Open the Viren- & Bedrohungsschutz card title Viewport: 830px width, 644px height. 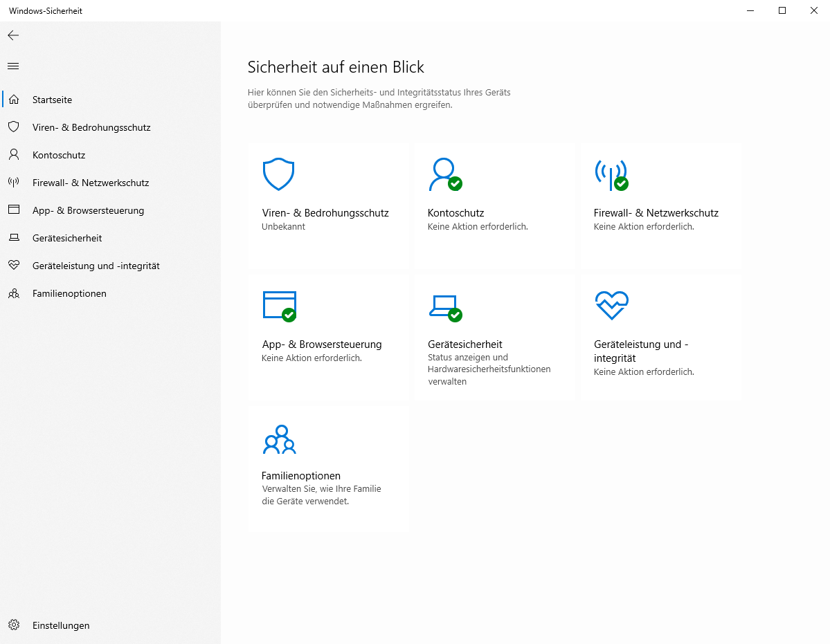325,212
